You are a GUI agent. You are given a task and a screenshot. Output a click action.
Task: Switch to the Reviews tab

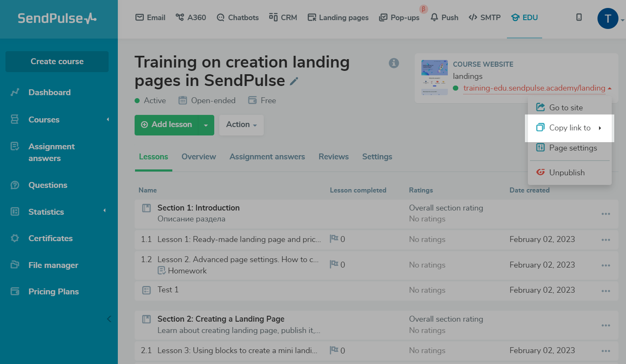(333, 157)
